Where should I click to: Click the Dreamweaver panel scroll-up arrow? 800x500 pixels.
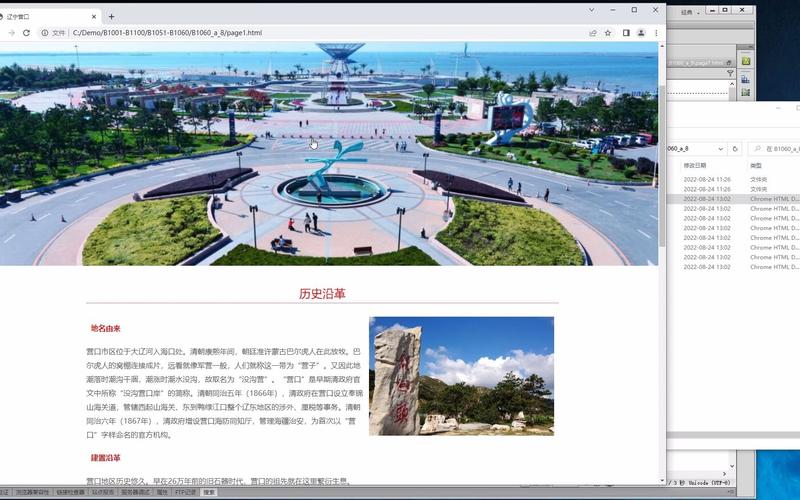pos(732,84)
